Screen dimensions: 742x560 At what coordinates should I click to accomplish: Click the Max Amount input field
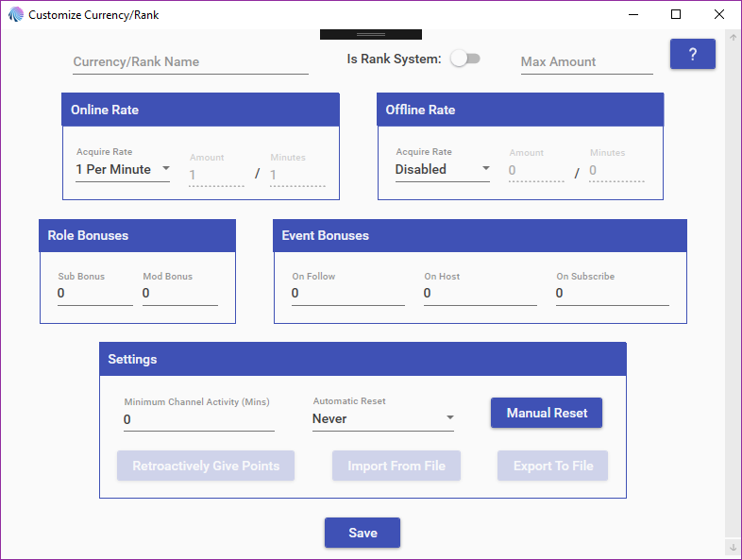pyautogui.click(x=586, y=62)
